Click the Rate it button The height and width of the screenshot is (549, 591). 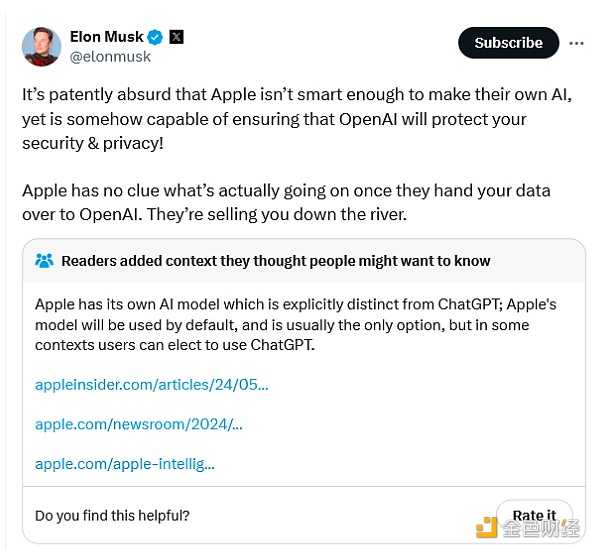534,515
